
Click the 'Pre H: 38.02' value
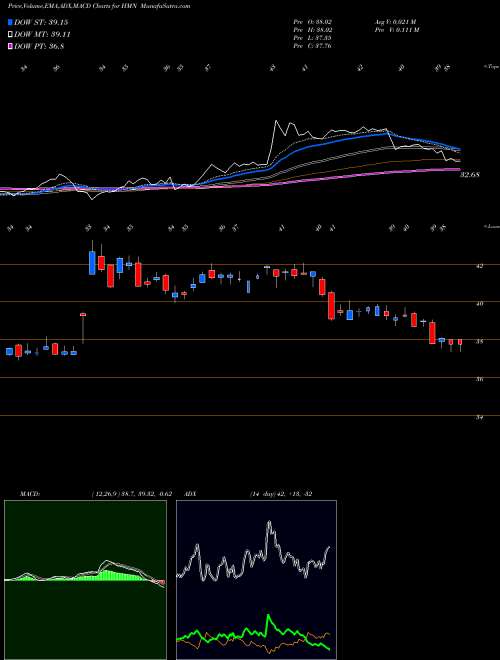[313, 30]
